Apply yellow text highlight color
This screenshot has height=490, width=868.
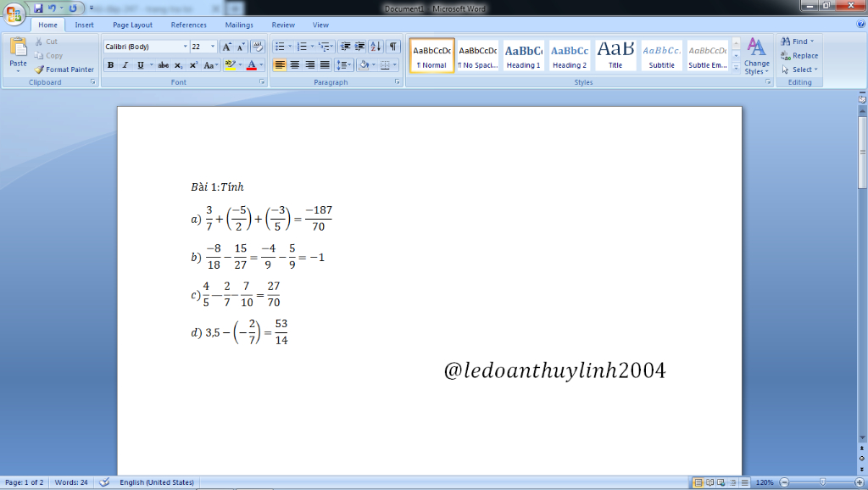[x=231, y=65]
